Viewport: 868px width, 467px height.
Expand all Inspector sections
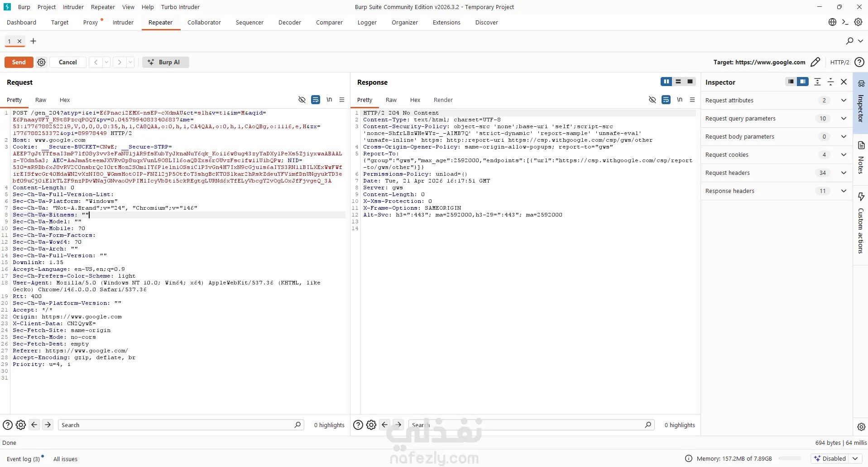coord(817,82)
